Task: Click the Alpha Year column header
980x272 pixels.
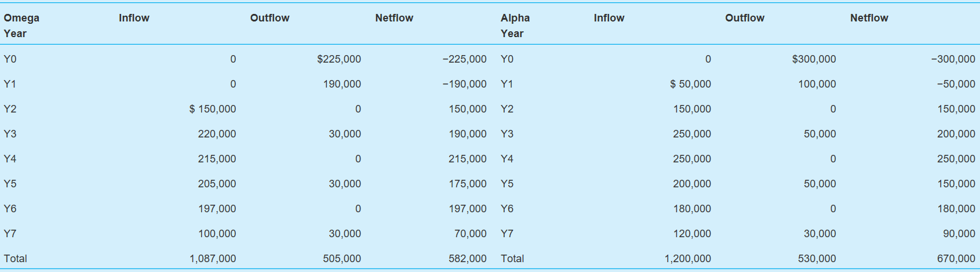Action: pyautogui.click(x=515, y=26)
